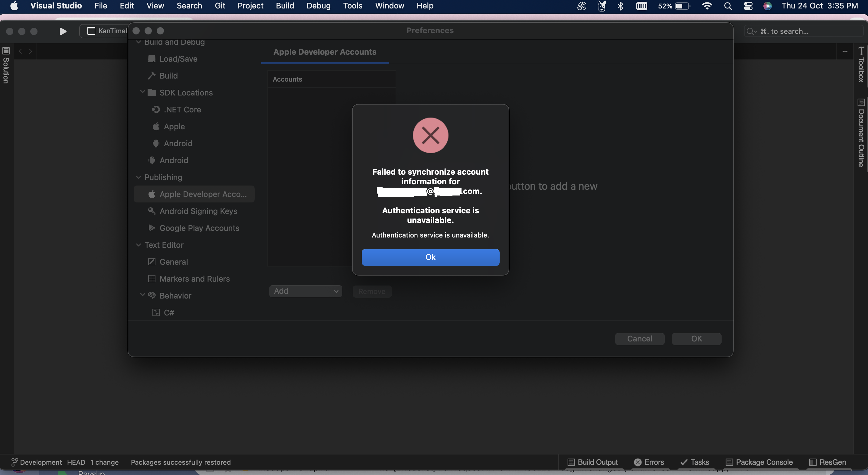This screenshot has width=868, height=475.
Task: Click Apple Developer Accounts sidebar icon
Action: click(x=152, y=194)
